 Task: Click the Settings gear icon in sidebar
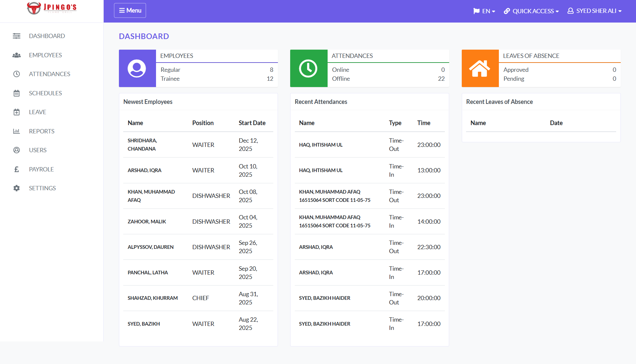pos(17,188)
